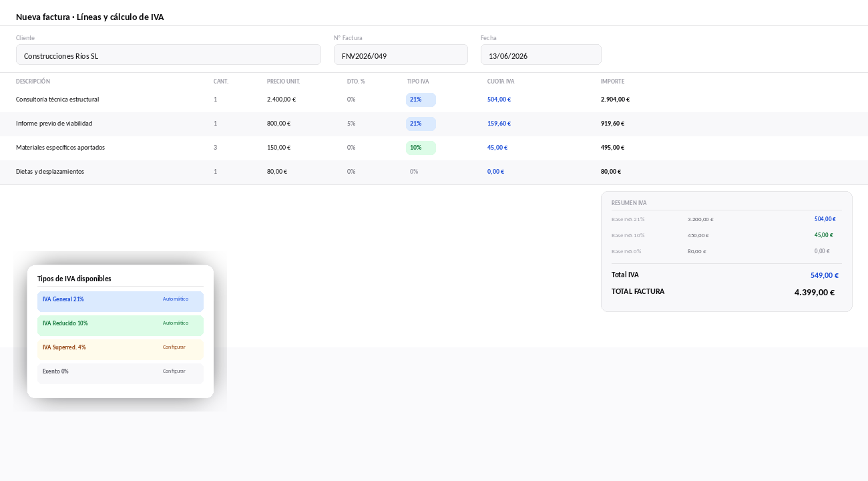
Task: Click the Fecha field 13/06/2026
Action: 541,55
